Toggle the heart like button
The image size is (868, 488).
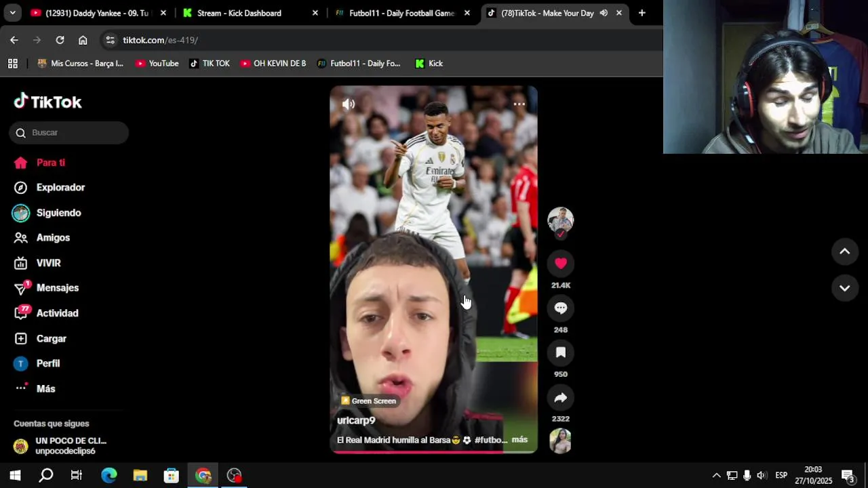coord(561,263)
